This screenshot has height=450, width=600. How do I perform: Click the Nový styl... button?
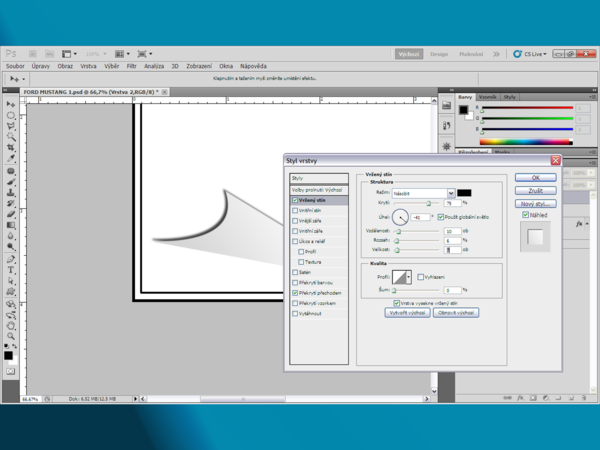[535, 203]
